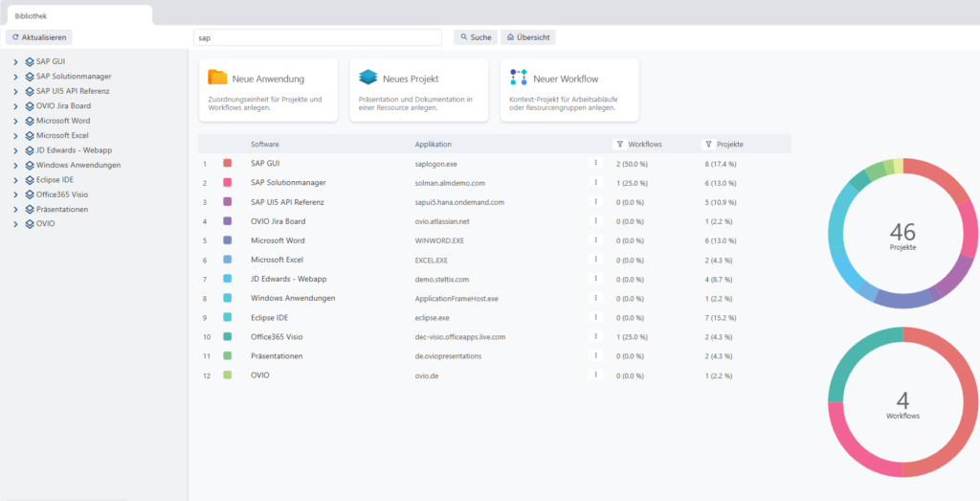Open the three-dot menu for EXCEL.EXE
Screen dimensions: 980x501
tap(595, 259)
